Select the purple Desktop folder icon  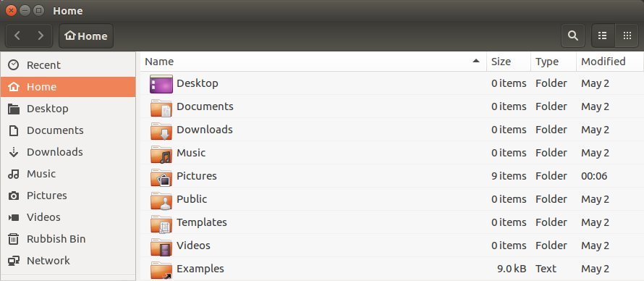tap(161, 84)
